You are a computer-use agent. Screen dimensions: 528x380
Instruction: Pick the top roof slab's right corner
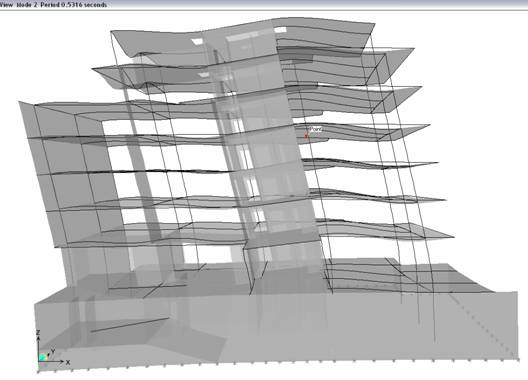pyautogui.click(x=373, y=24)
